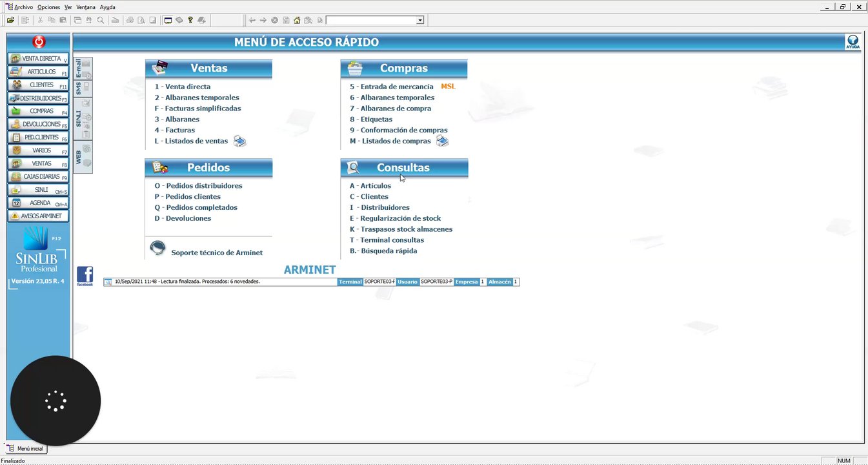868x465 pixels.
Task: Click the home toolbar icon
Action: [297, 20]
